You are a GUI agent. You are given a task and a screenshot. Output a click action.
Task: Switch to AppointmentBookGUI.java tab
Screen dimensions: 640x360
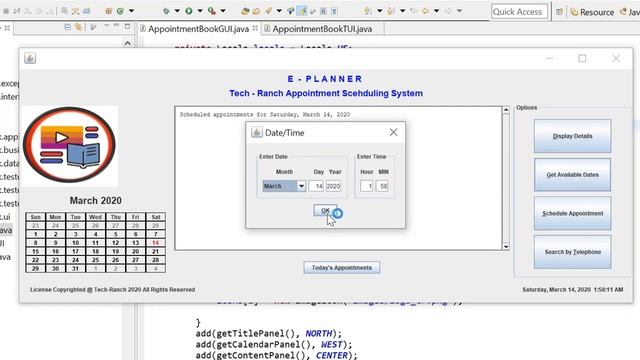(x=198, y=29)
